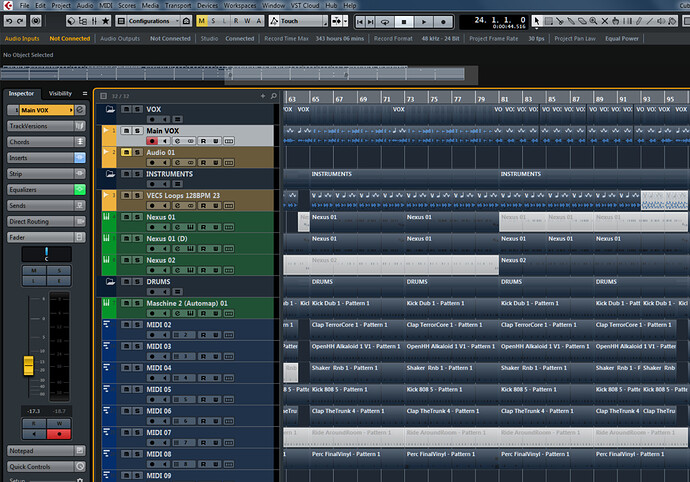Toggle the Cycle loop transport button

[x=385, y=21]
